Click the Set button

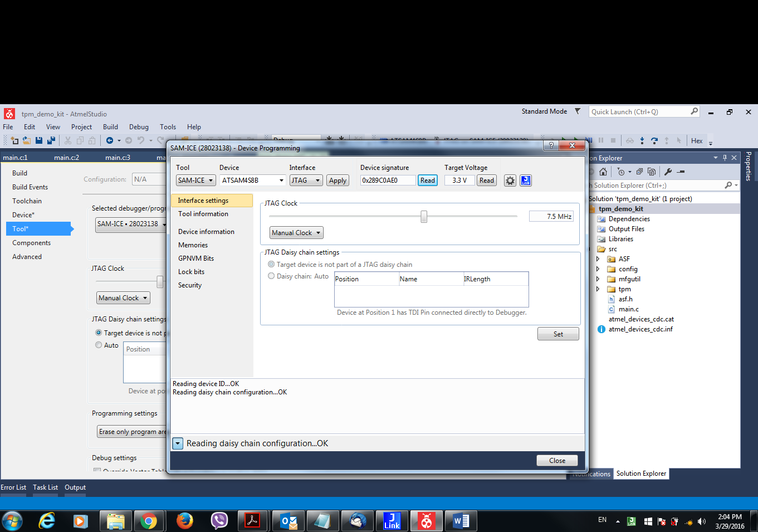tap(558, 334)
